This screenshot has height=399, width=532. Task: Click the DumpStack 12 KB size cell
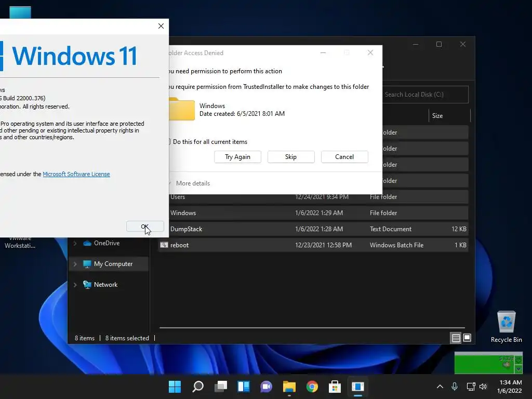(459, 229)
